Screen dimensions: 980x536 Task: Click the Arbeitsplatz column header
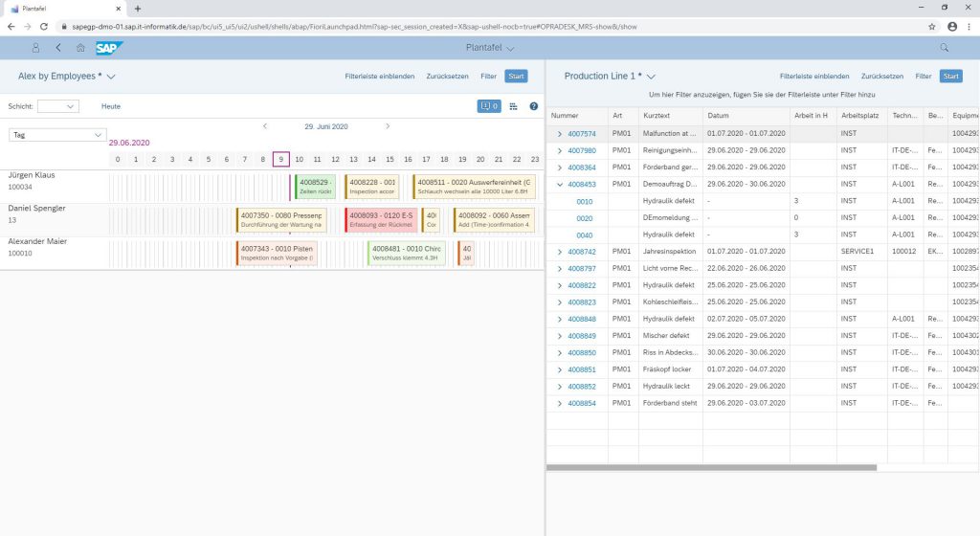(x=862, y=116)
